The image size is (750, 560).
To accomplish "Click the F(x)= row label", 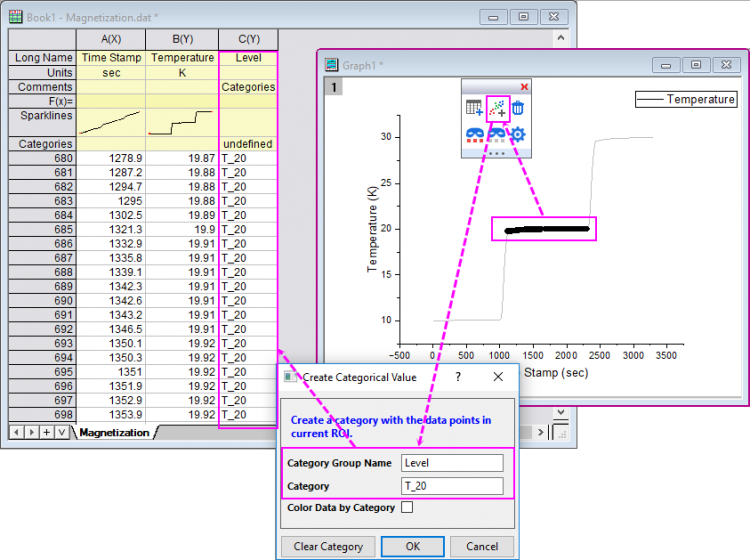I will 43,101.
